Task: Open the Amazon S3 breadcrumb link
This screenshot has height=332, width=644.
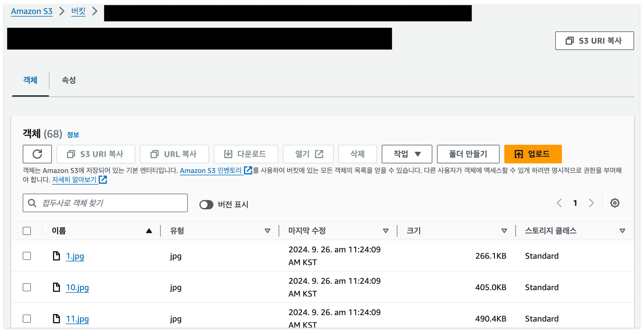Action: point(32,11)
